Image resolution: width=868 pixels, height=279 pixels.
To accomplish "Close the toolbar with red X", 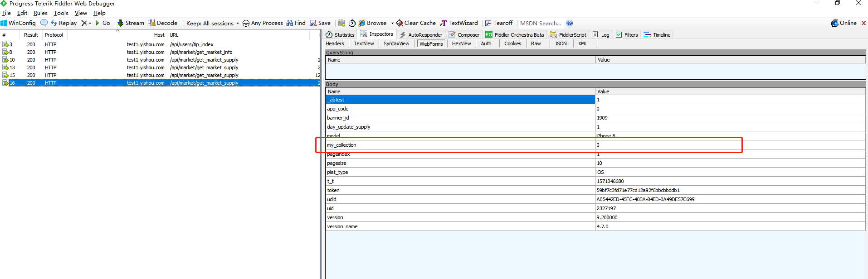I will coord(863,23).
